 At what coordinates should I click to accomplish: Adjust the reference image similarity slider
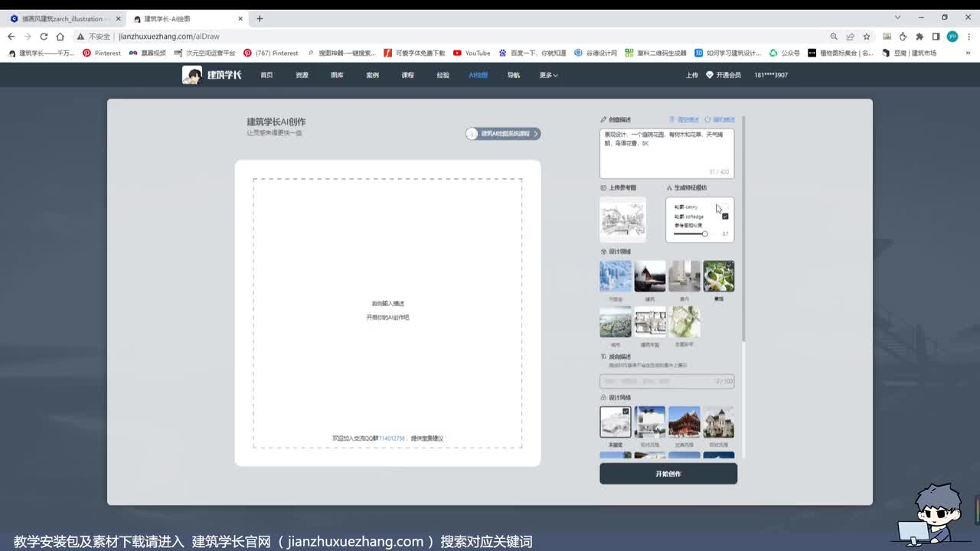[704, 234]
